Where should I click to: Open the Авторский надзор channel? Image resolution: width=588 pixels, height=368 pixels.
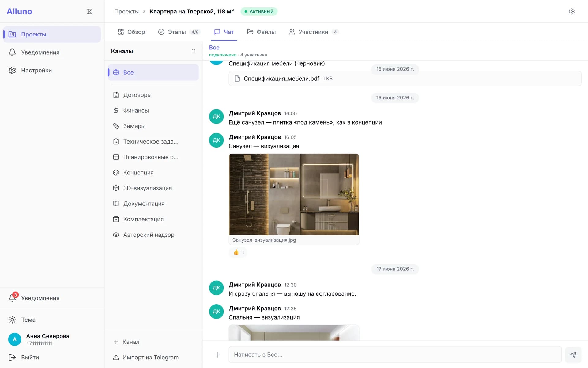click(153, 235)
